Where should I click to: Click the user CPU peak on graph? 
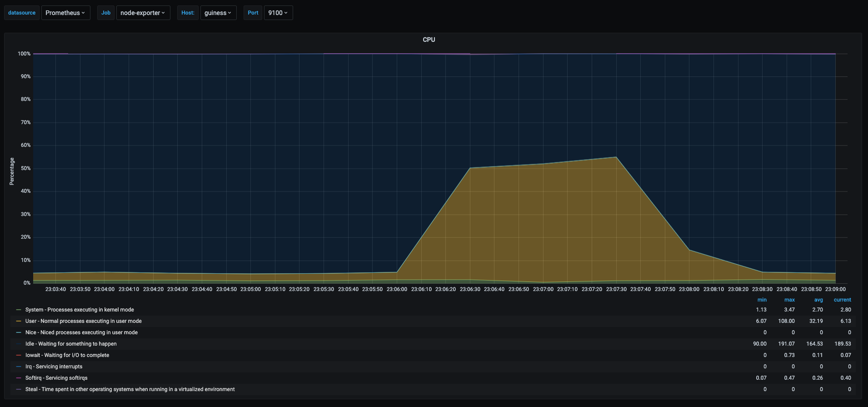point(616,157)
